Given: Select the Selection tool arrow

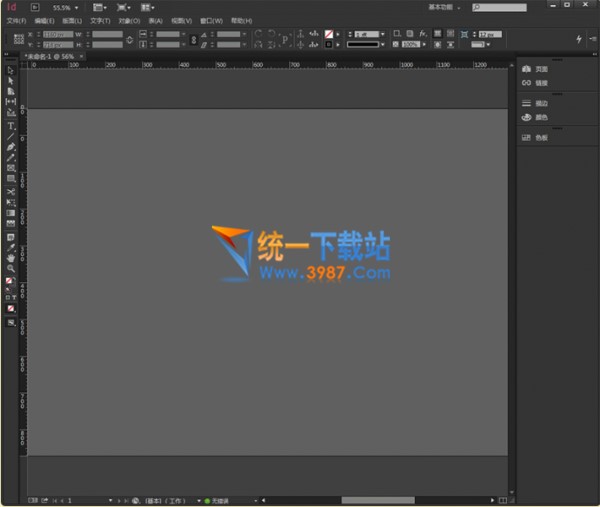Looking at the screenshot, I should coord(10,70).
